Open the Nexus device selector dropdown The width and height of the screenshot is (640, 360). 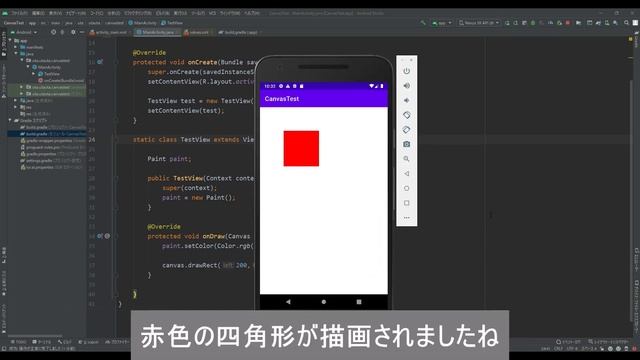[479, 23]
